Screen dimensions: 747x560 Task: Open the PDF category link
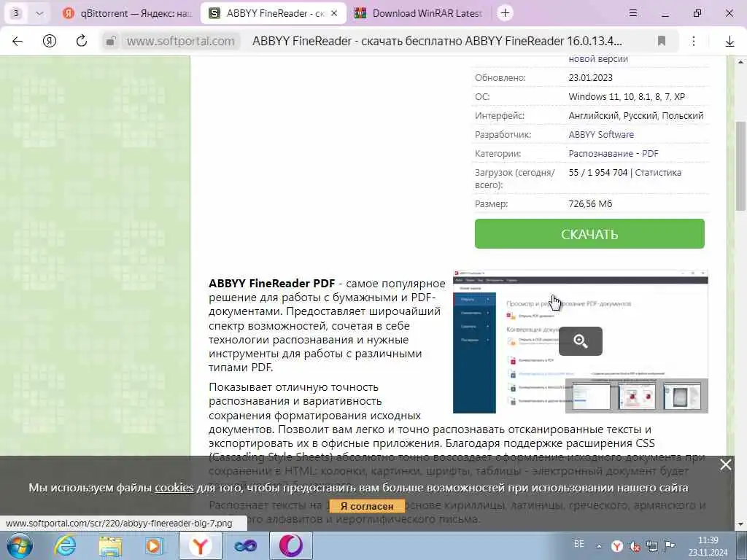tap(650, 154)
